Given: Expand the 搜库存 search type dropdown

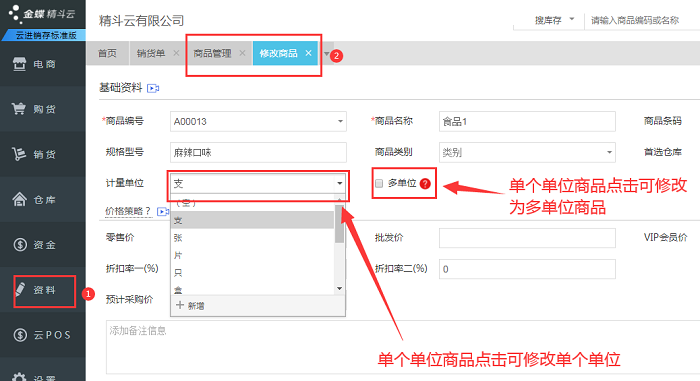Looking at the screenshot, I should (571, 20).
